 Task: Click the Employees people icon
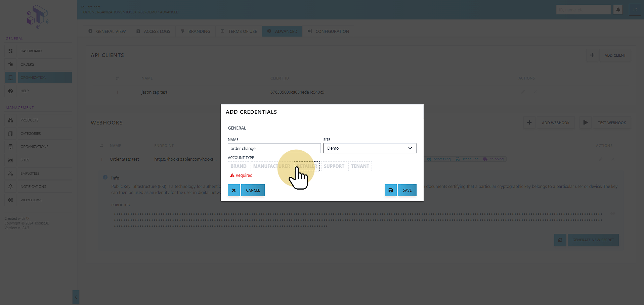[10, 173]
